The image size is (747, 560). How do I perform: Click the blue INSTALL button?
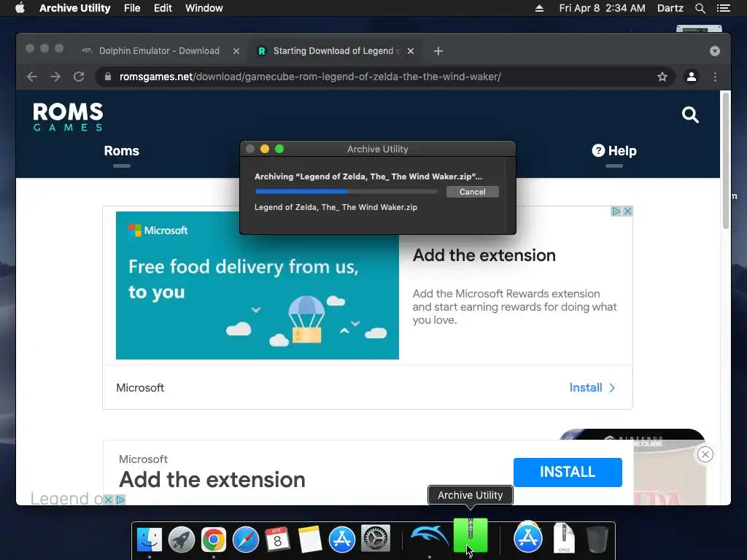point(568,472)
